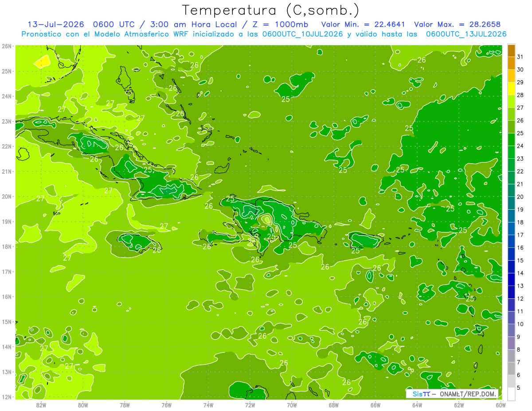Pick the green swatch between 23 and 24
532x411 pixels.
pos(511,152)
